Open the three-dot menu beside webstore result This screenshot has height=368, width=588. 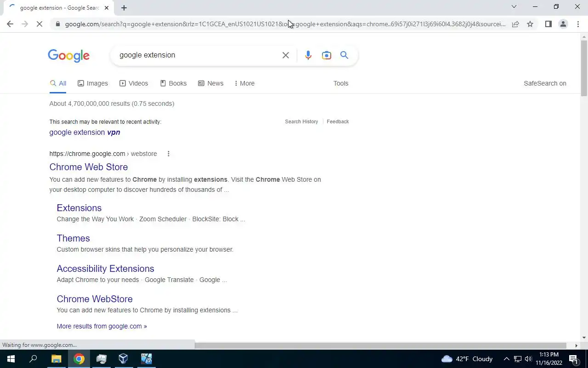(x=168, y=154)
